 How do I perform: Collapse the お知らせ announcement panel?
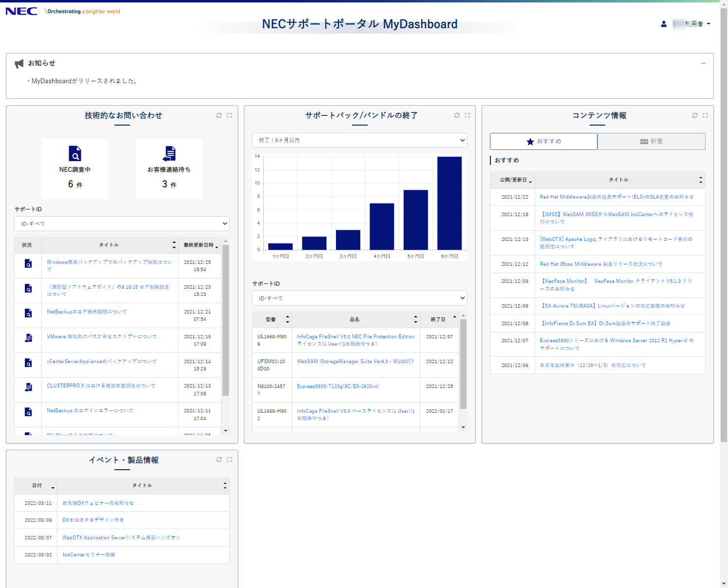point(703,63)
